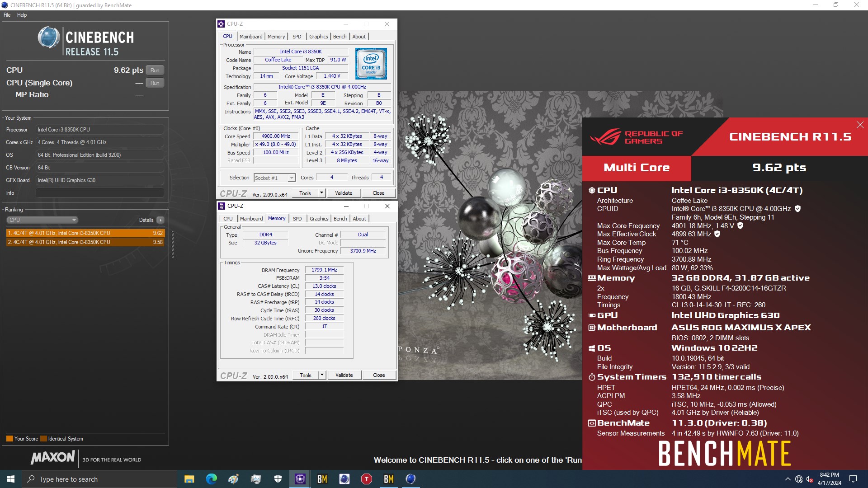
Task: Click the Motherboard icon in BenchMate panel
Action: 592,328
